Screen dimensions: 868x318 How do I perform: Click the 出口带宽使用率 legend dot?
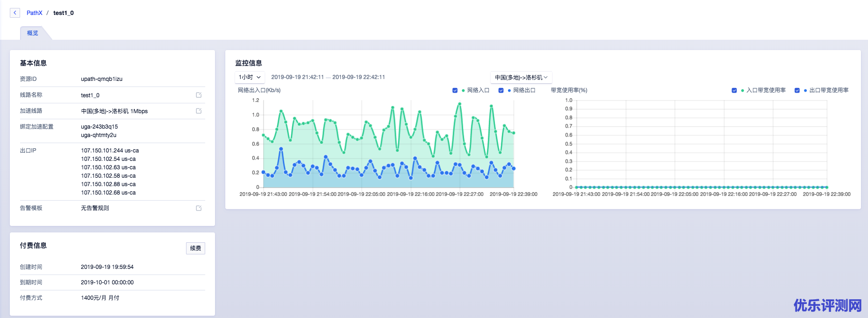[805, 90]
